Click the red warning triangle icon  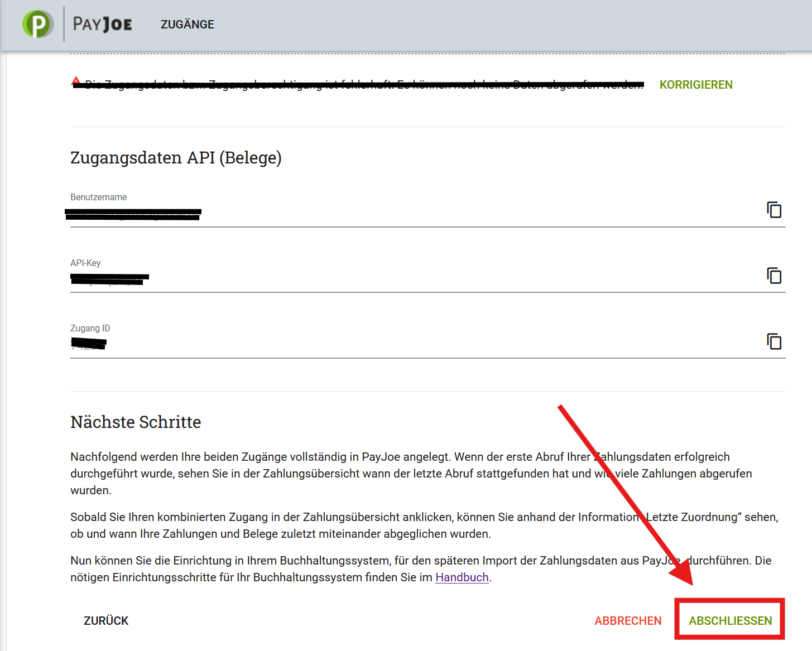[x=76, y=81]
